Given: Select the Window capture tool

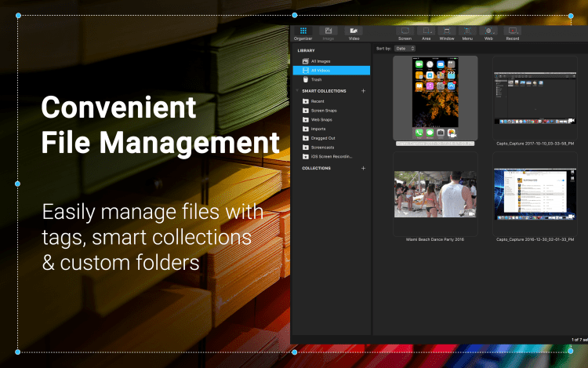Looking at the screenshot, I should (x=446, y=32).
